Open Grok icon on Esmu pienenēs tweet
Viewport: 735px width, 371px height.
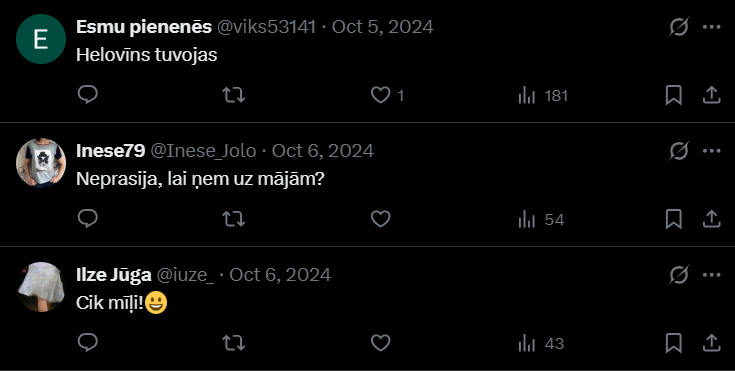[x=679, y=27]
